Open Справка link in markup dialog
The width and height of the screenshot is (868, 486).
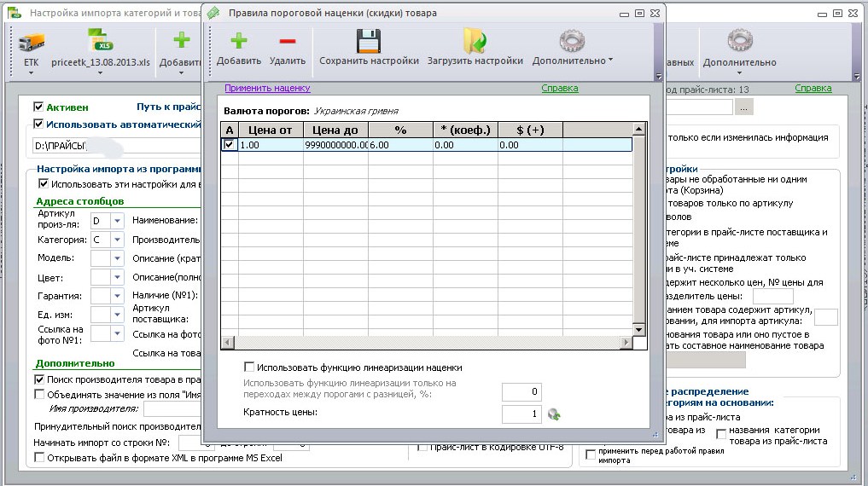560,88
